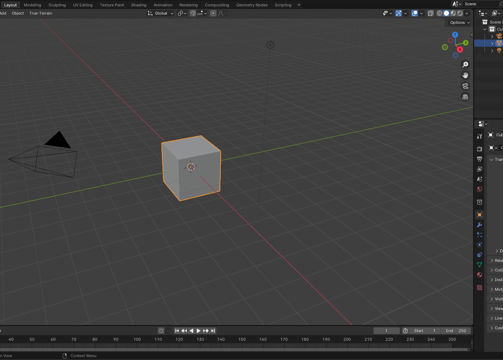Screen dimensions: 503x360
Task: Open the Render properties tab
Action: (479, 149)
